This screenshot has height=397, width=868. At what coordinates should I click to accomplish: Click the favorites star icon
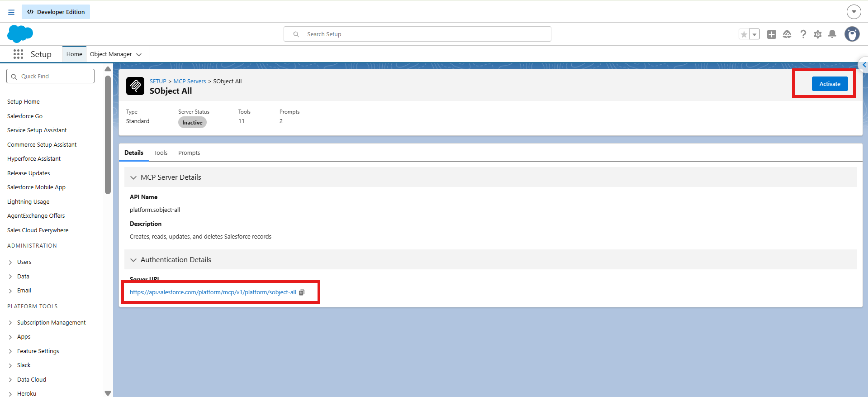click(744, 34)
